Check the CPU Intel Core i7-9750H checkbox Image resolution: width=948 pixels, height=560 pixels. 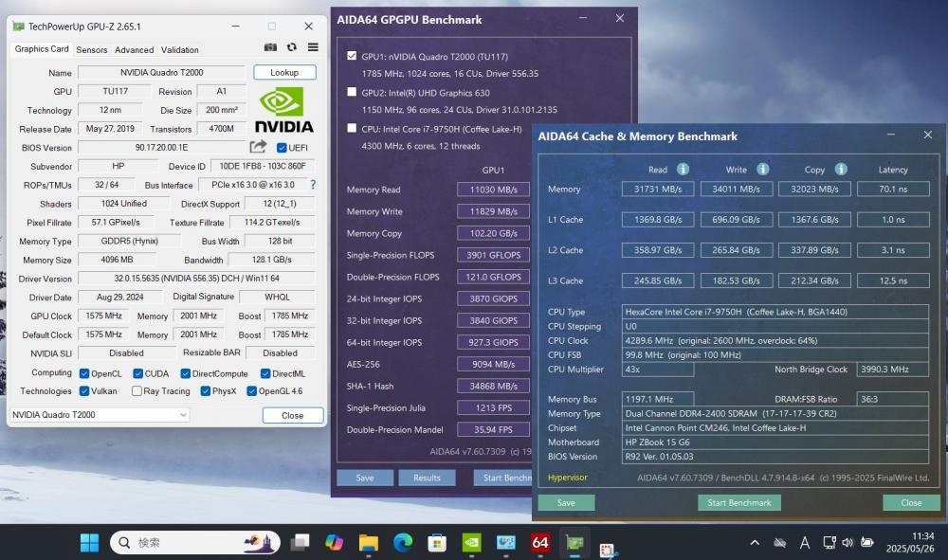click(352, 128)
